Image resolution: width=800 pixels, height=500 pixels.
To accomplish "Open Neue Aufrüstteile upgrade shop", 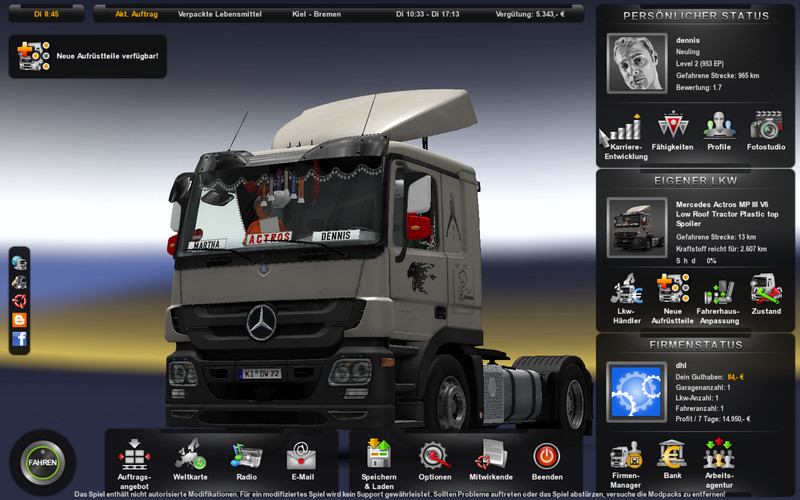I will tap(672, 299).
